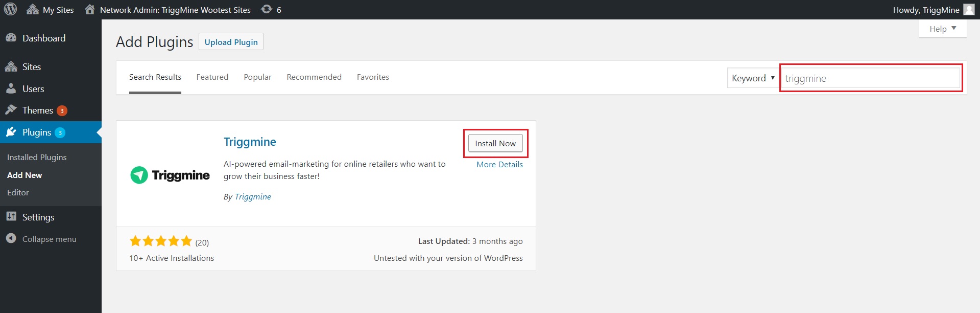The image size is (980, 313).
Task: Switch to the Favorites tab
Action: [373, 77]
